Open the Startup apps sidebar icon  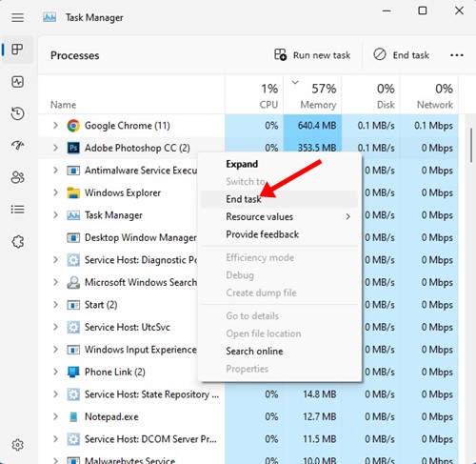pos(17,145)
